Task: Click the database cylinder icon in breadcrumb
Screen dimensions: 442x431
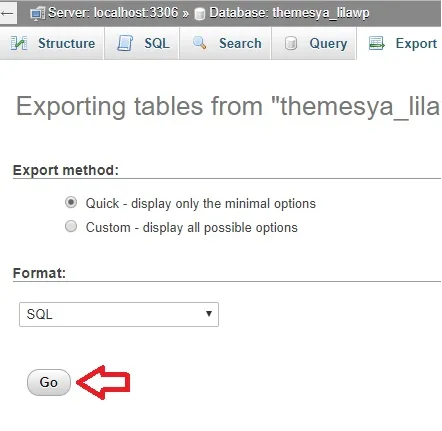Action: (199, 14)
